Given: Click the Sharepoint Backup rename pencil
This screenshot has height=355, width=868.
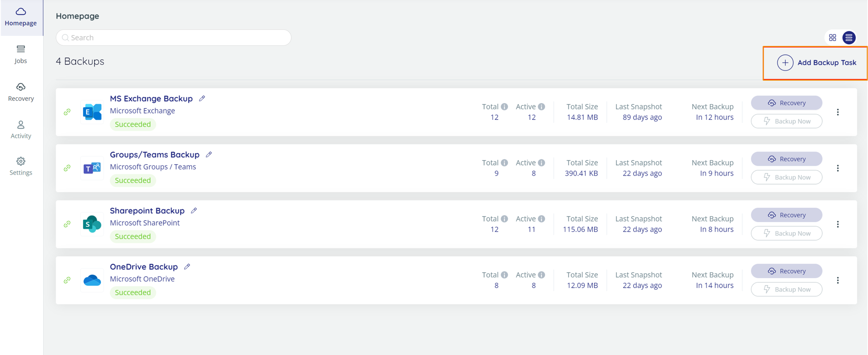Looking at the screenshot, I should 194,211.
